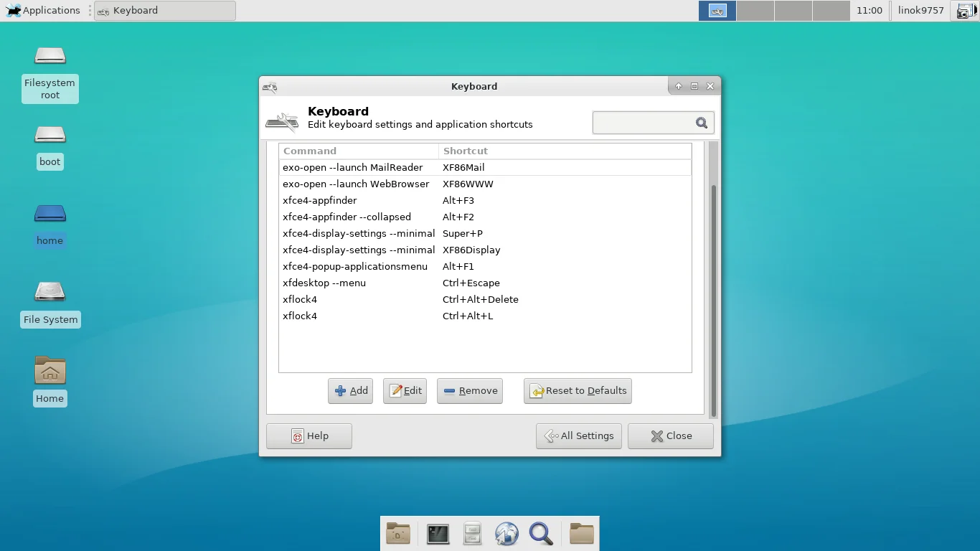980x551 pixels.
Task: Launch terminal emulator from the dock
Action: tap(438, 534)
